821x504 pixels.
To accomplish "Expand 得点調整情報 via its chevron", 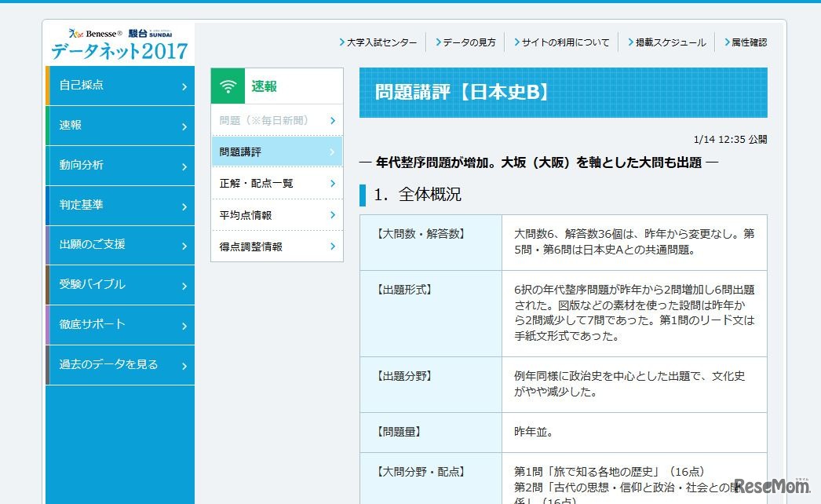I will coord(333,247).
